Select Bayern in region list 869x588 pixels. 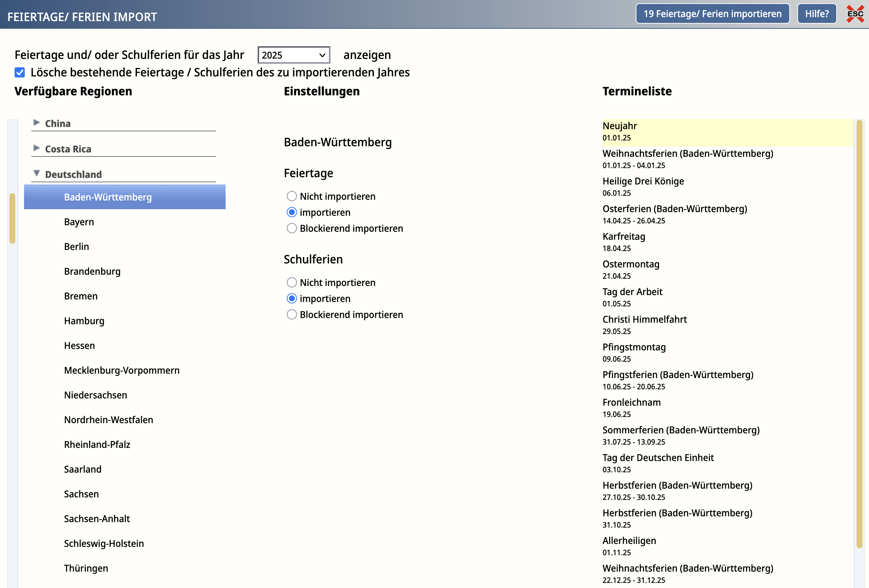pos(79,222)
